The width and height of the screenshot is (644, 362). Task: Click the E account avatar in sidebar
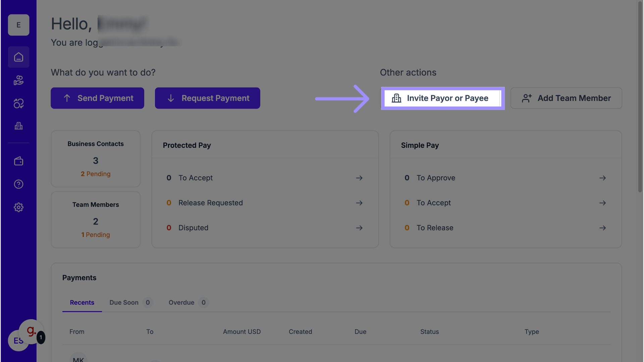18,25
